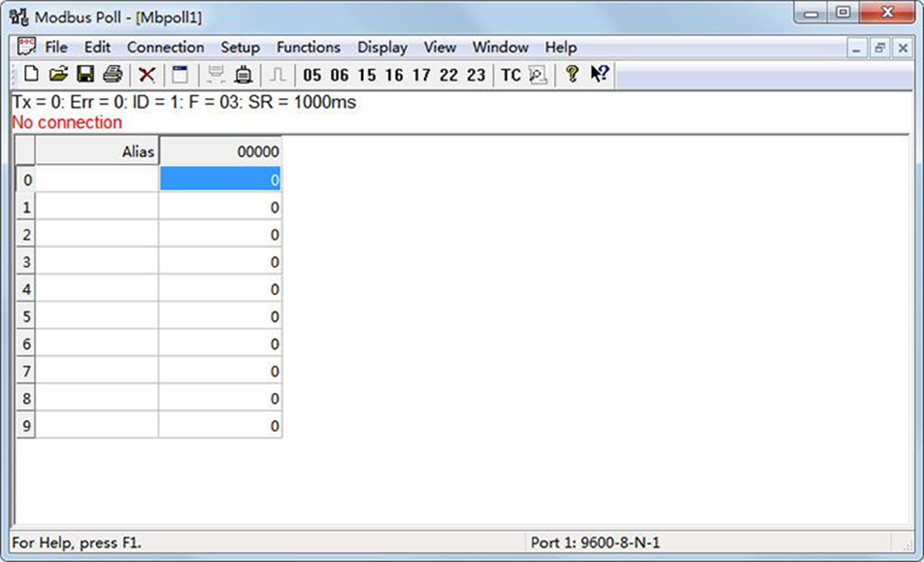This screenshot has height=562, width=924.
Task: Click the red X delete icon
Action: tap(147, 75)
